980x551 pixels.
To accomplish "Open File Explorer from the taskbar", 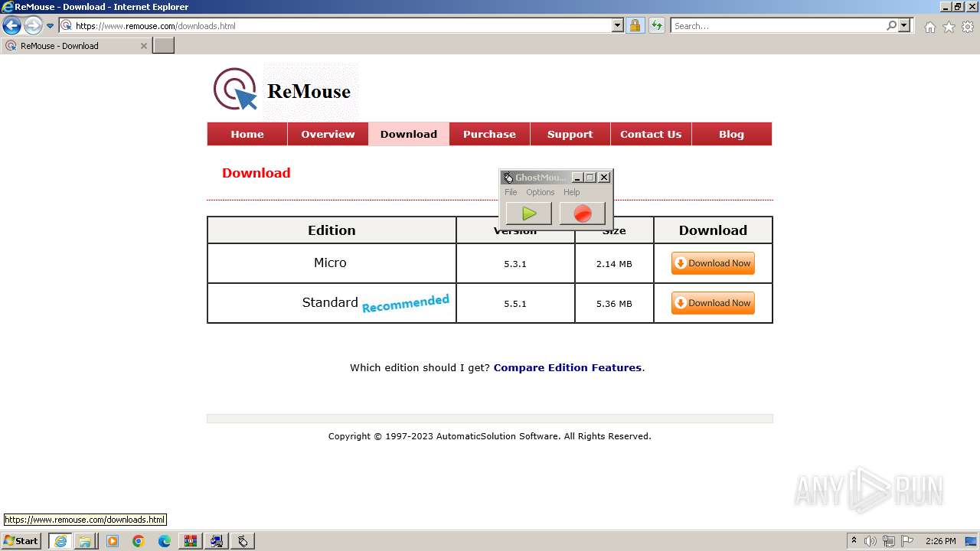I will 85,541.
